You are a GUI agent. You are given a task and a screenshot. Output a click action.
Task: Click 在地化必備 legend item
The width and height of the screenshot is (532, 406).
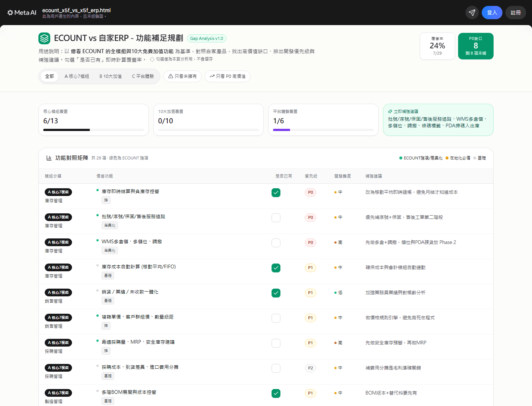click(x=458, y=158)
